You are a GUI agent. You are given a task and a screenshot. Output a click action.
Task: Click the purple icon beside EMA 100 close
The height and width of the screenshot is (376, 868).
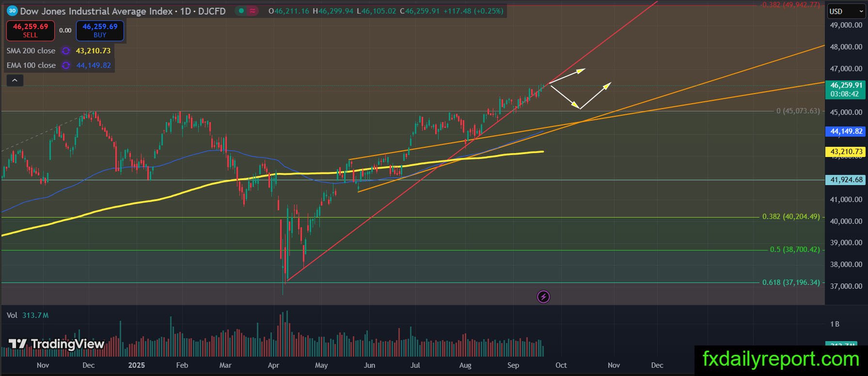(x=66, y=65)
